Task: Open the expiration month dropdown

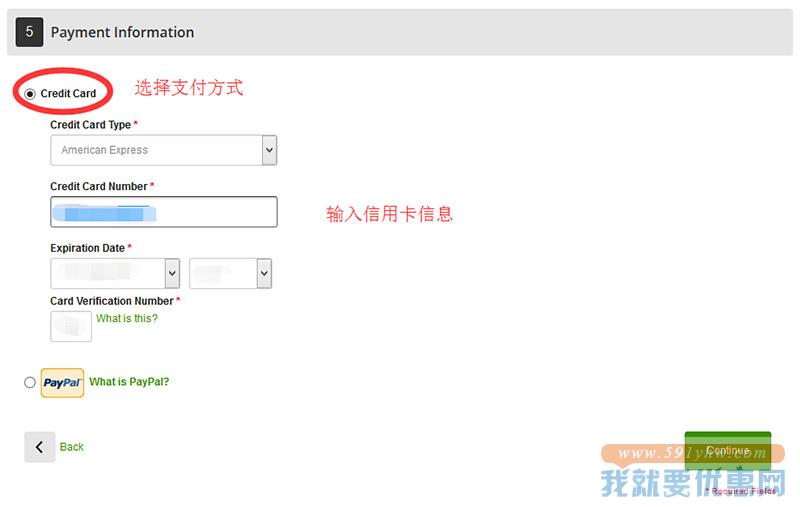Action: 115,273
